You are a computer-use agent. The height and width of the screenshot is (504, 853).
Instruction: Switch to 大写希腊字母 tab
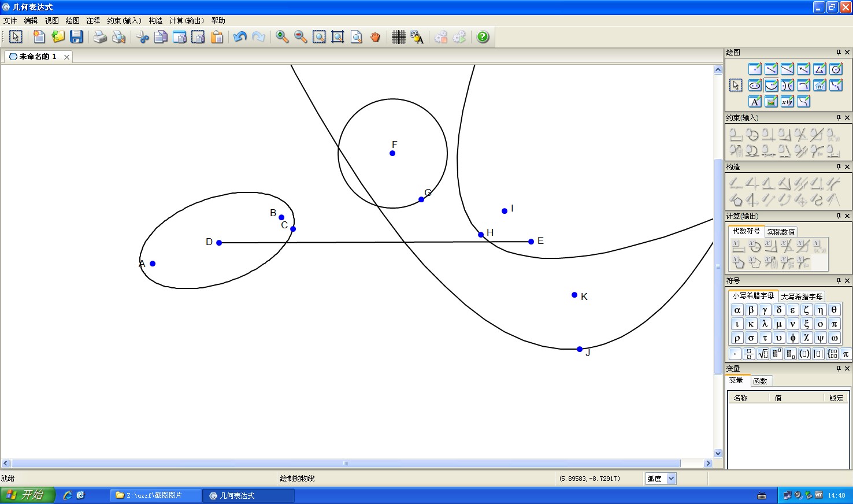[x=802, y=297]
